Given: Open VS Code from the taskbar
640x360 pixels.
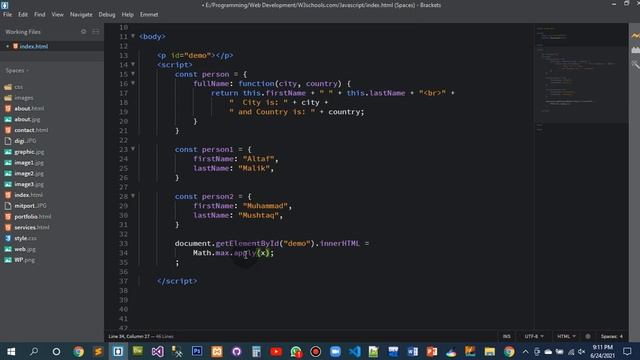Looking at the screenshot, I should point(355,351).
